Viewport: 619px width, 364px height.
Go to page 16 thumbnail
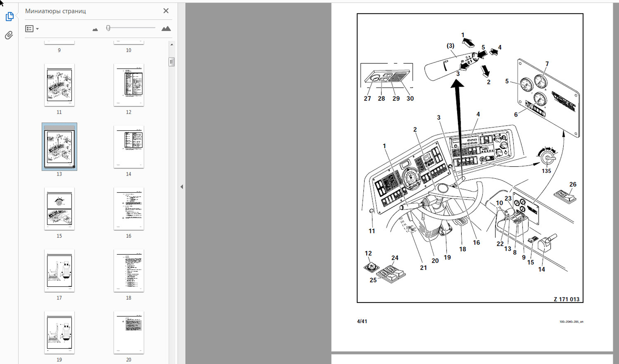pyautogui.click(x=129, y=209)
